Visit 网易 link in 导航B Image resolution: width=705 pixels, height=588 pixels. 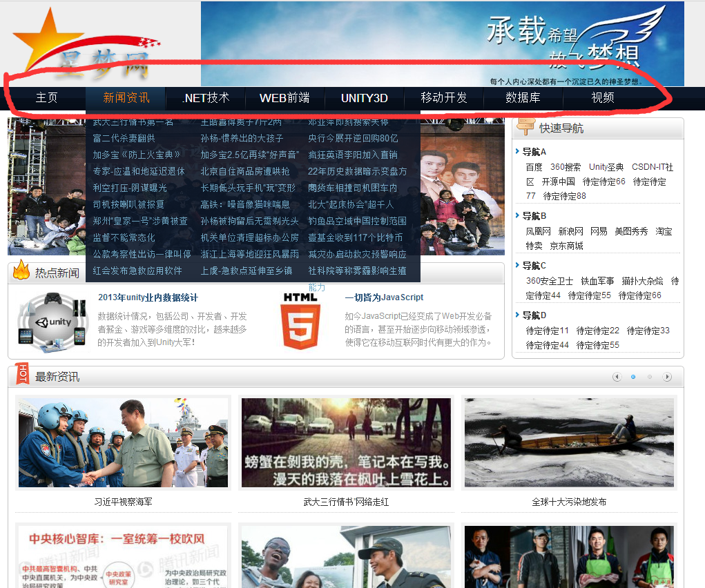coord(599,231)
